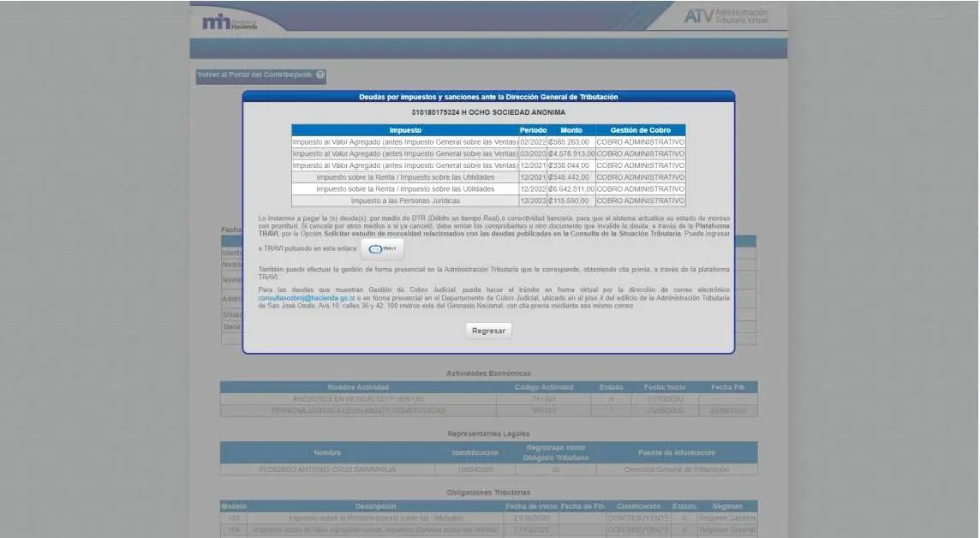Click the Impuesto column header
The height and width of the screenshot is (538, 980).
click(405, 130)
